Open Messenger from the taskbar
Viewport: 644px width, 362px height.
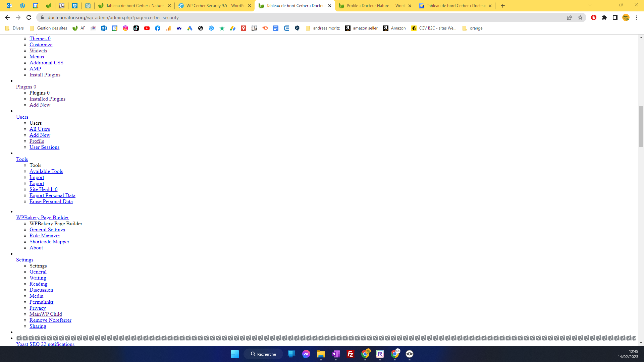pyautogui.click(x=306, y=354)
